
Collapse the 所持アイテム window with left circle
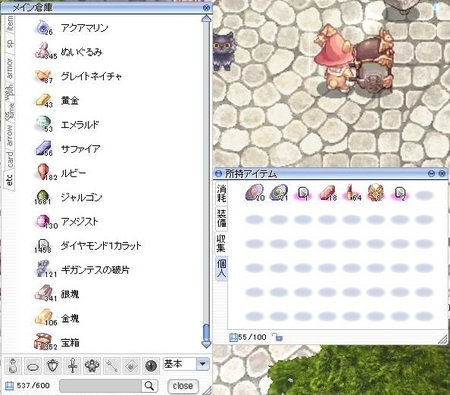click(x=218, y=173)
